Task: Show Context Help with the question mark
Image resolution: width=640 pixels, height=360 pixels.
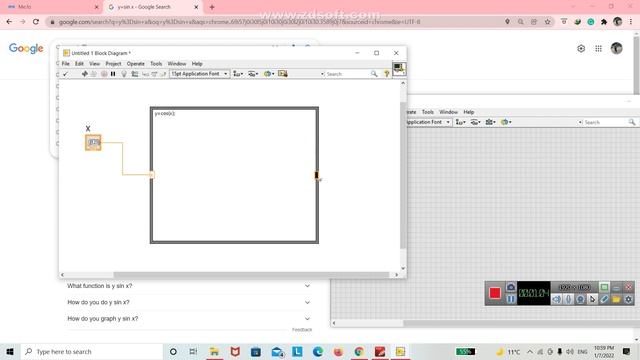Action: (387, 74)
